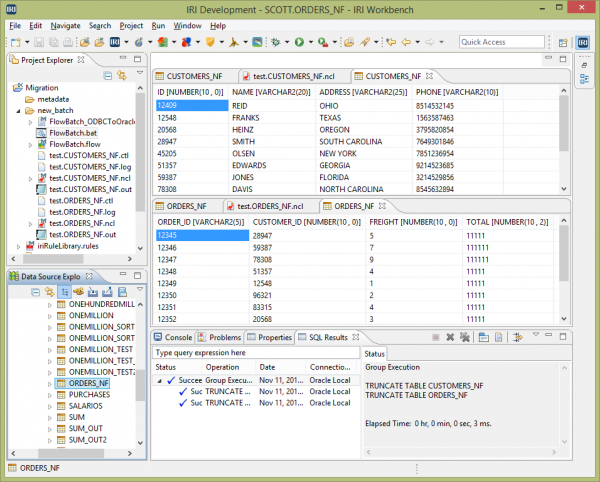Open the Navigate menu
This screenshot has width=600, height=482.
tap(65, 26)
